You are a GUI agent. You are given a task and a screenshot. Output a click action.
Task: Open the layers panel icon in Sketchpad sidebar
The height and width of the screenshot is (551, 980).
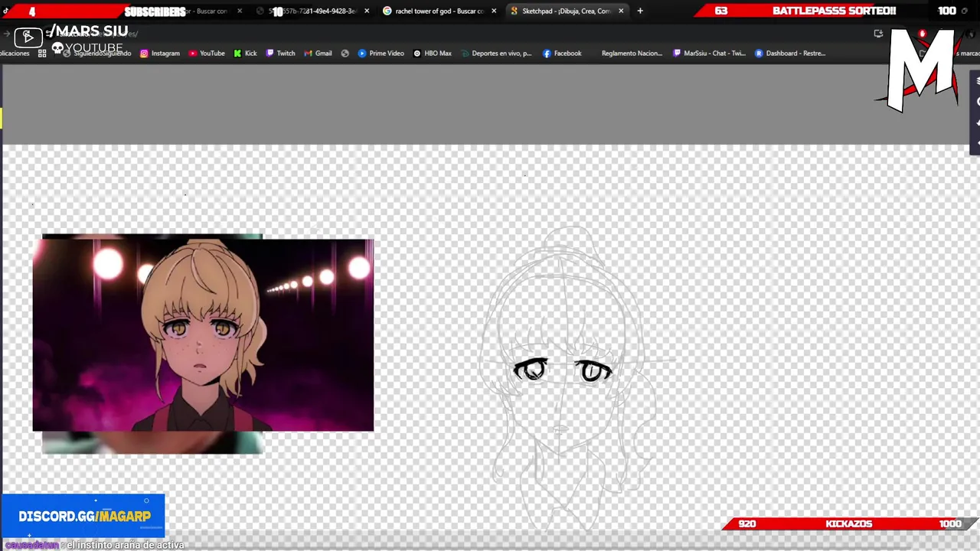tap(976, 83)
